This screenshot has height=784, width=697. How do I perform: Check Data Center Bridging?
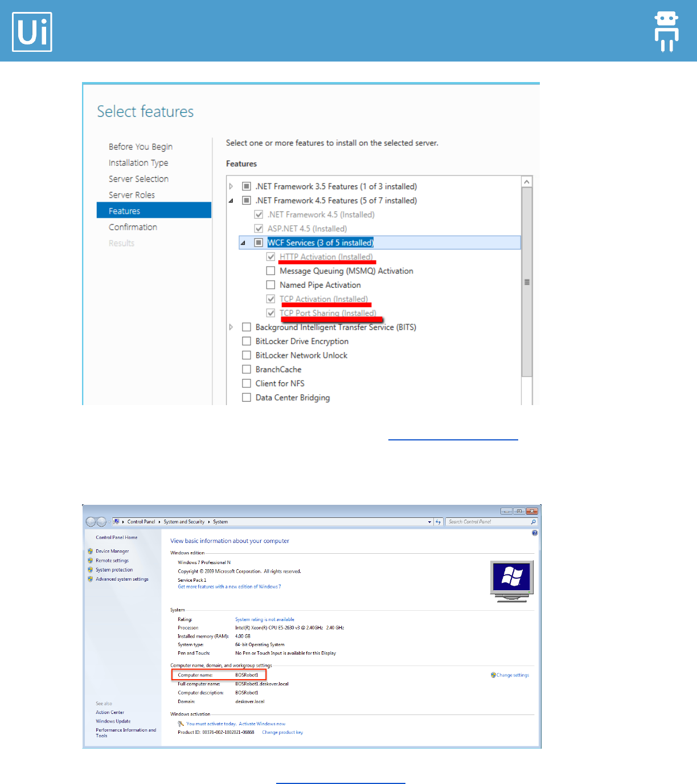247,398
